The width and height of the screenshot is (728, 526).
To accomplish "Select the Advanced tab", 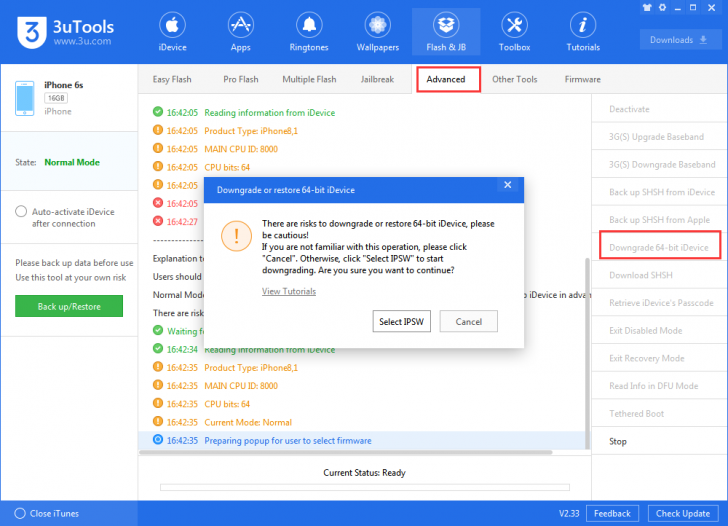I will 448,79.
